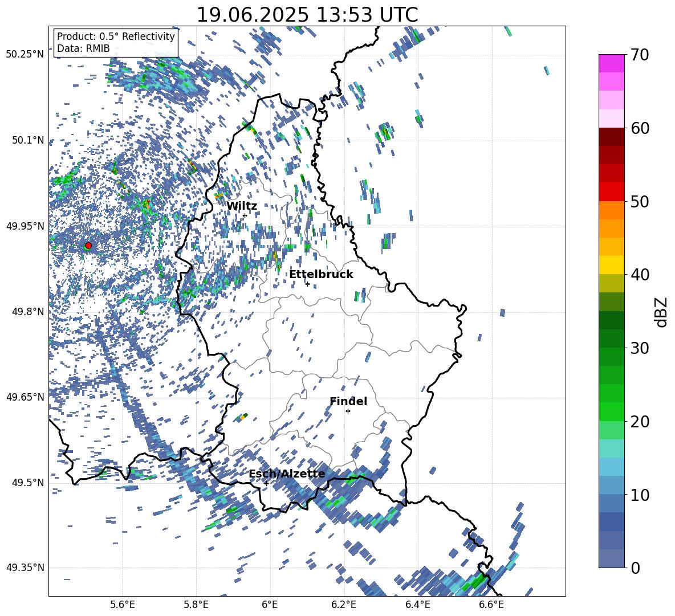Click the 5.8°E longitude label
675x616 pixels.
196,605
